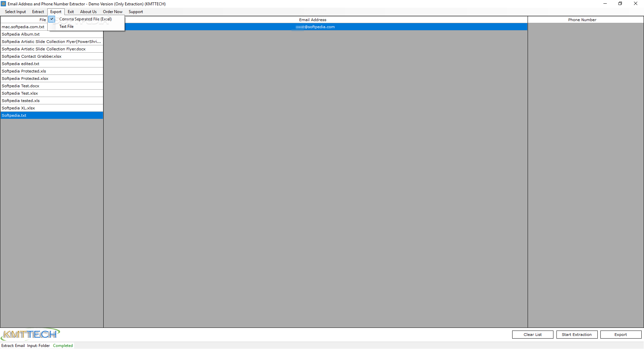Select Softpedia edited.txt in file list

[x=52, y=64]
